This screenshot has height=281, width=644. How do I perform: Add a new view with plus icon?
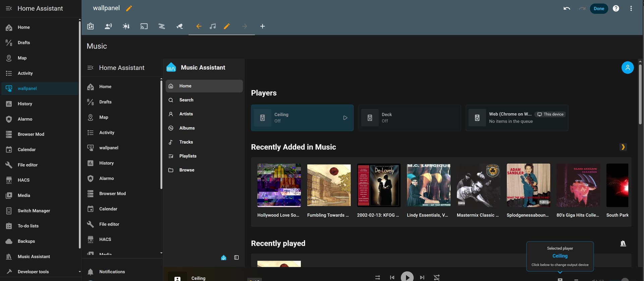point(262,26)
